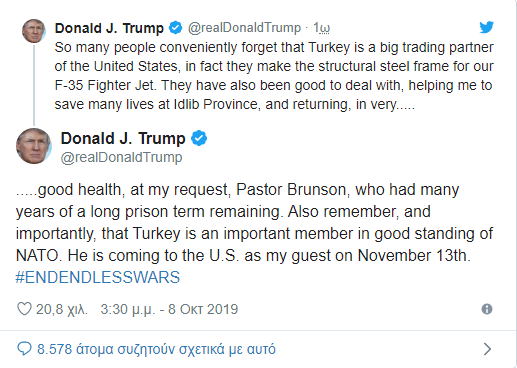Click the Twitter bird logo
Screen dimensions: 517x368
486,27
